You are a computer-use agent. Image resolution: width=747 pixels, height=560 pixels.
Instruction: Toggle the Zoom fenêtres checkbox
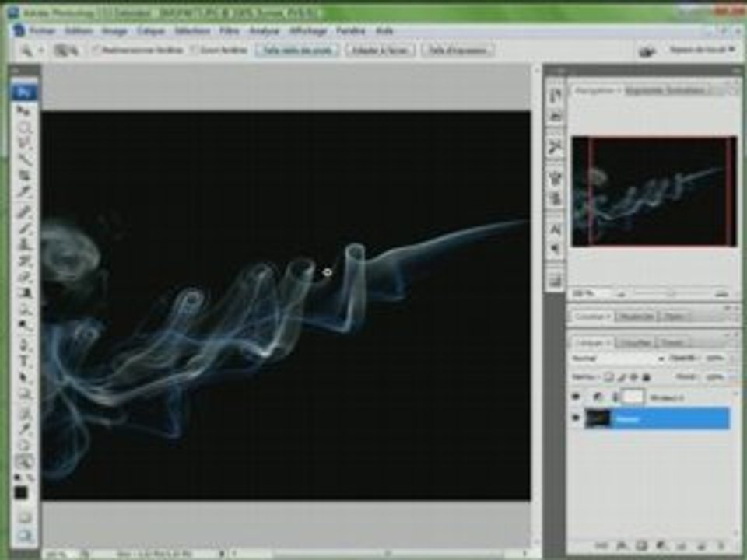194,50
